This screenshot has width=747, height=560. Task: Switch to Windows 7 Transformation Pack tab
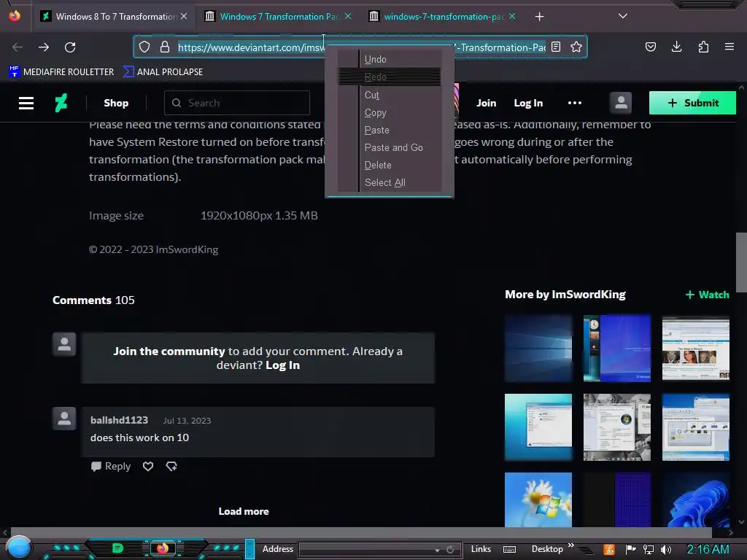279,17
